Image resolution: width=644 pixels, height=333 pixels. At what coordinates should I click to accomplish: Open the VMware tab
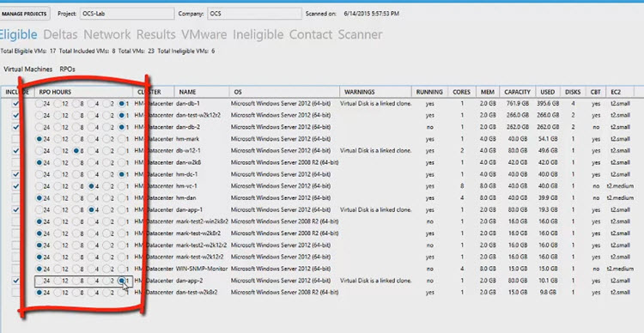pyautogui.click(x=204, y=34)
